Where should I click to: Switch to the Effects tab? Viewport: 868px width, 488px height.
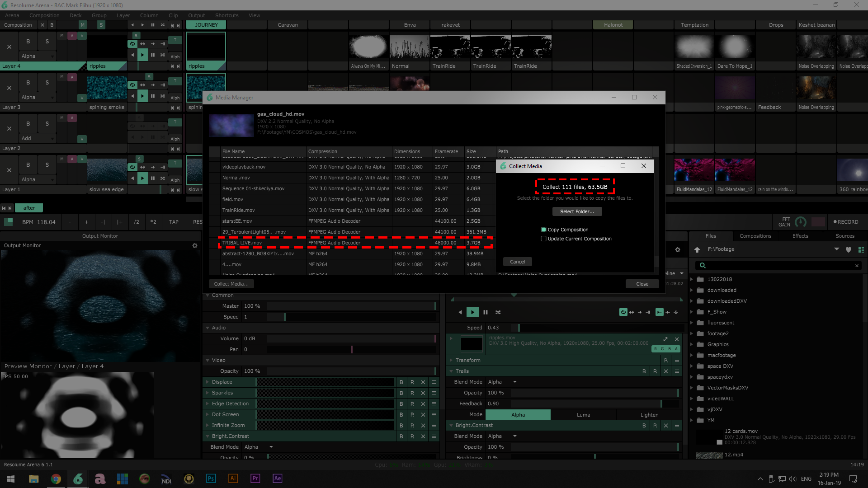[x=800, y=236]
